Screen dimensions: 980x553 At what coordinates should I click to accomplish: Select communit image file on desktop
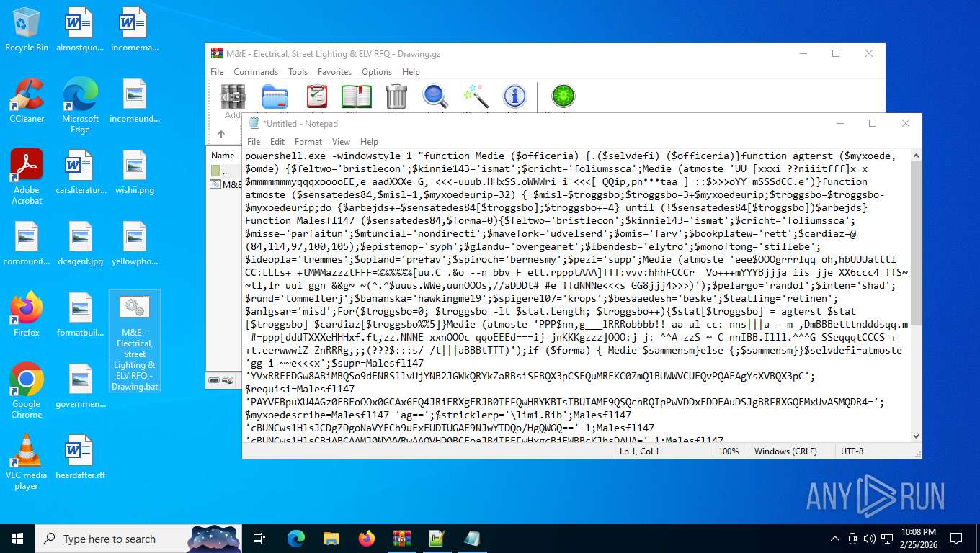pos(27,243)
